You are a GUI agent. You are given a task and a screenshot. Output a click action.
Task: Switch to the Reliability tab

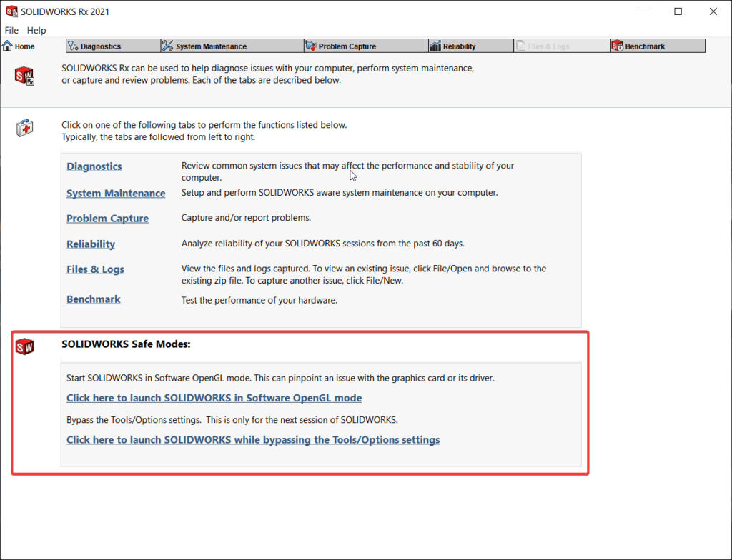tap(471, 46)
